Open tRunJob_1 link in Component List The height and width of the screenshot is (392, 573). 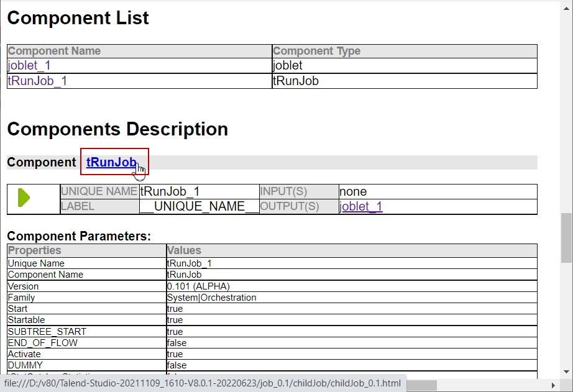click(37, 81)
